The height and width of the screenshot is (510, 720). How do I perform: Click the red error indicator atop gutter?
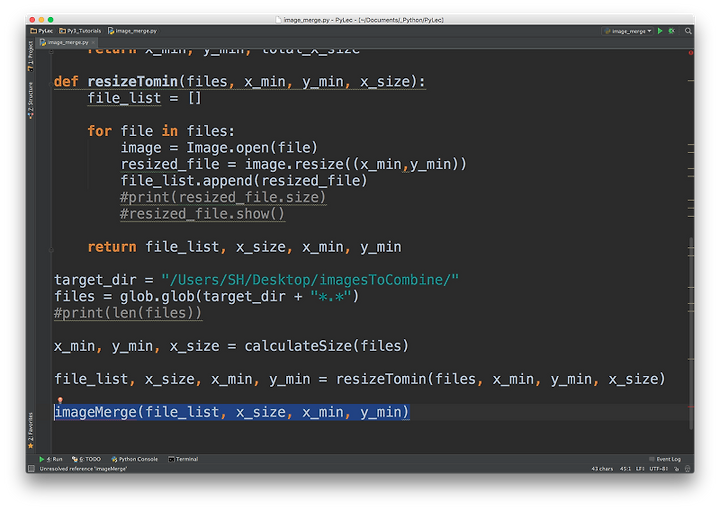691,53
